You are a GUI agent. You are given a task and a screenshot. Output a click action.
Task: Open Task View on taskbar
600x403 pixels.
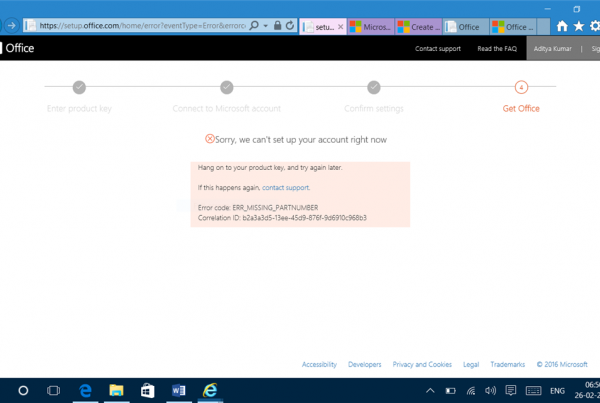pyautogui.click(x=53, y=390)
